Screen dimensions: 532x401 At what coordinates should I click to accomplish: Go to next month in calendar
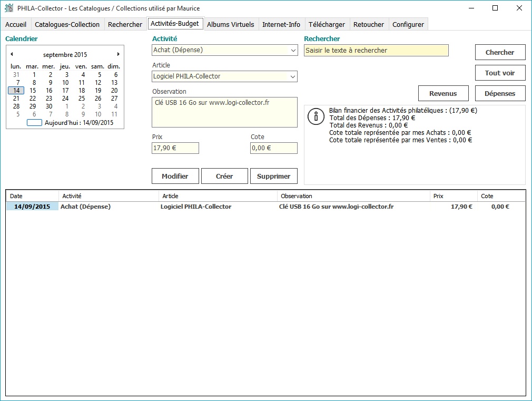[x=118, y=54]
